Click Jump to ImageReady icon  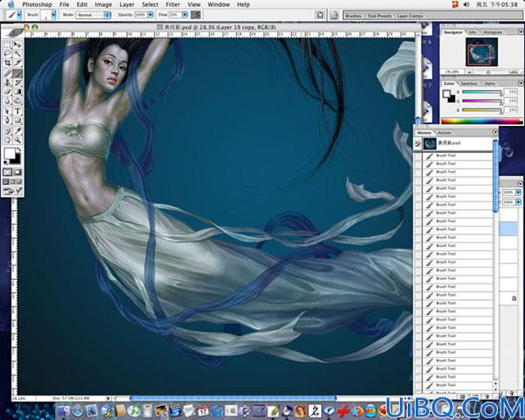click(x=12, y=191)
